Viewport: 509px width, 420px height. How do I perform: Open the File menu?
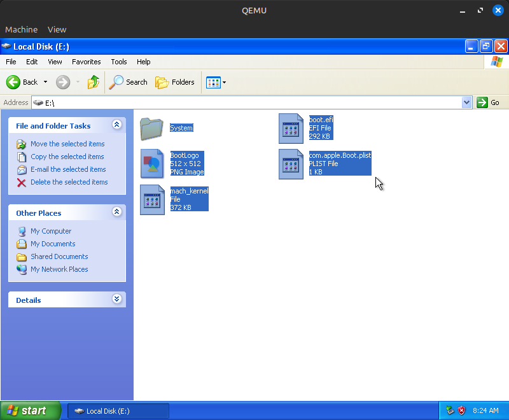tap(11, 62)
